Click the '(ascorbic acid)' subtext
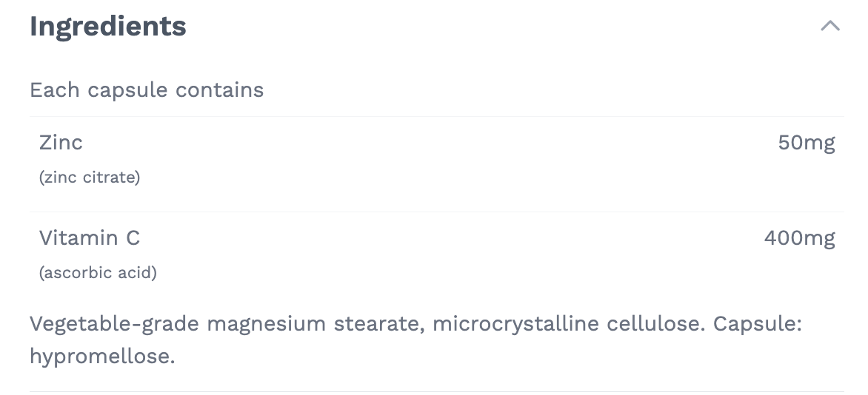 (98, 273)
